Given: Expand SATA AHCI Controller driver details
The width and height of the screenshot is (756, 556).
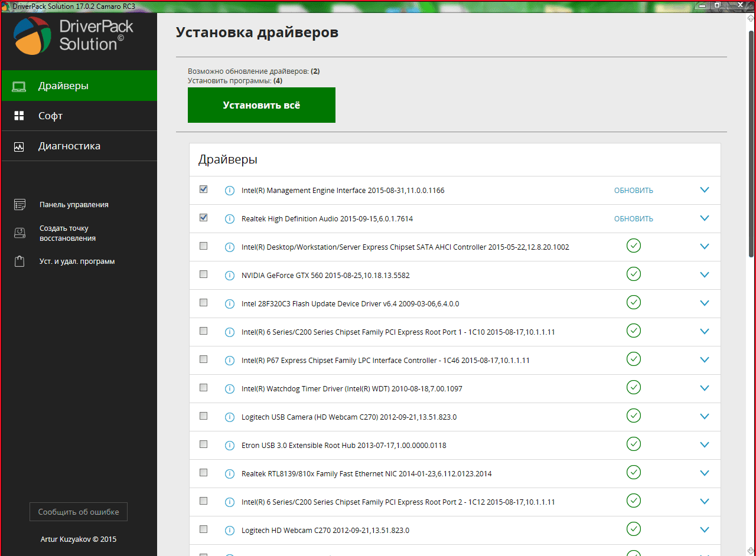Looking at the screenshot, I should tap(704, 247).
